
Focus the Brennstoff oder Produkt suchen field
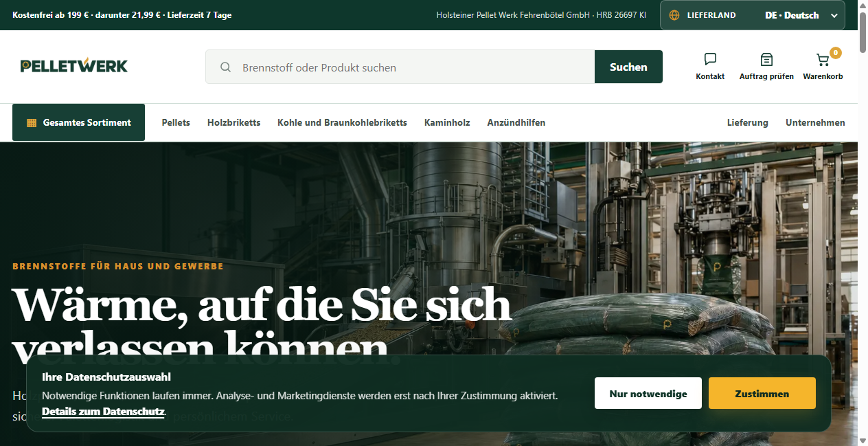(400, 67)
